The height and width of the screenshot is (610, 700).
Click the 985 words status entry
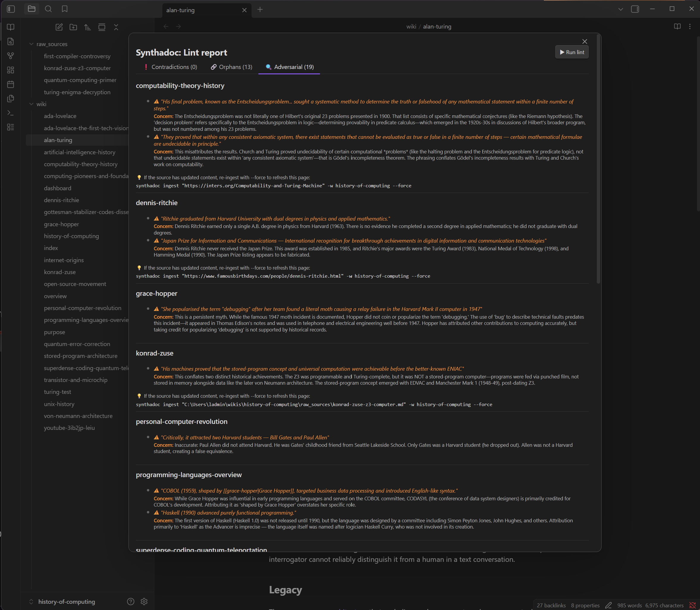pos(629,605)
